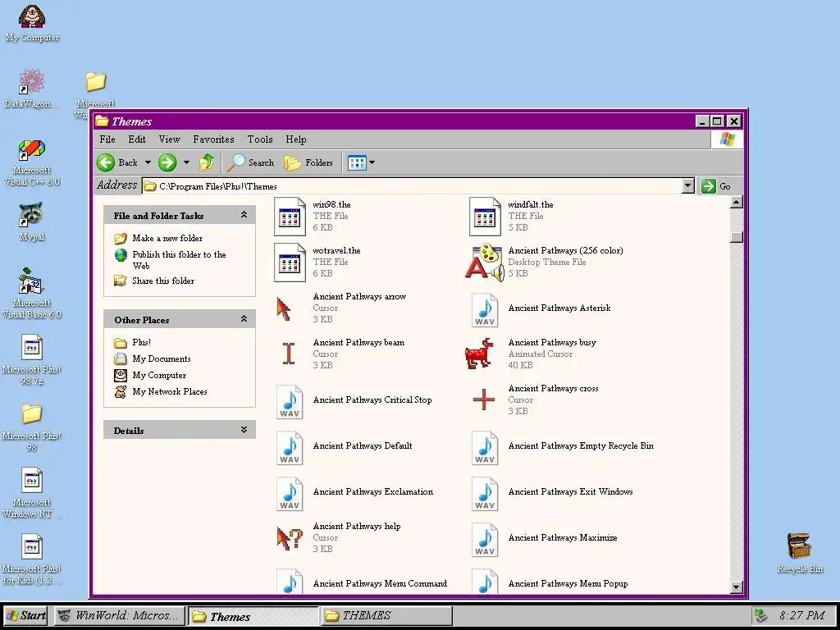The height and width of the screenshot is (630, 840).
Task: Select Ancient Pathways Menu Command icon
Action: pyautogui.click(x=290, y=582)
